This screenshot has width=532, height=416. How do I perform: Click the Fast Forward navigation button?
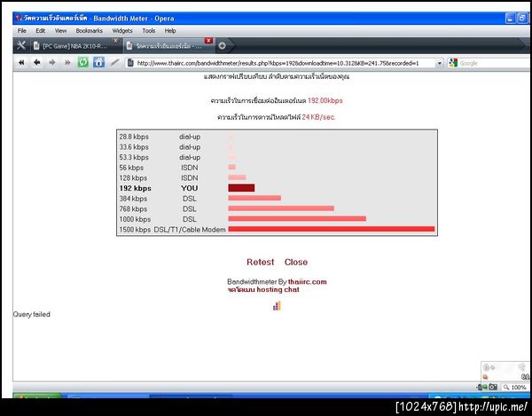click(x=67, y=63)
